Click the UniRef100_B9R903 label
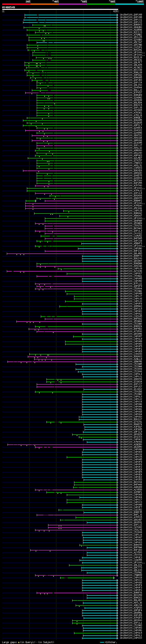The width and height of the screenshot is (146, 644). tap(131, 25)
